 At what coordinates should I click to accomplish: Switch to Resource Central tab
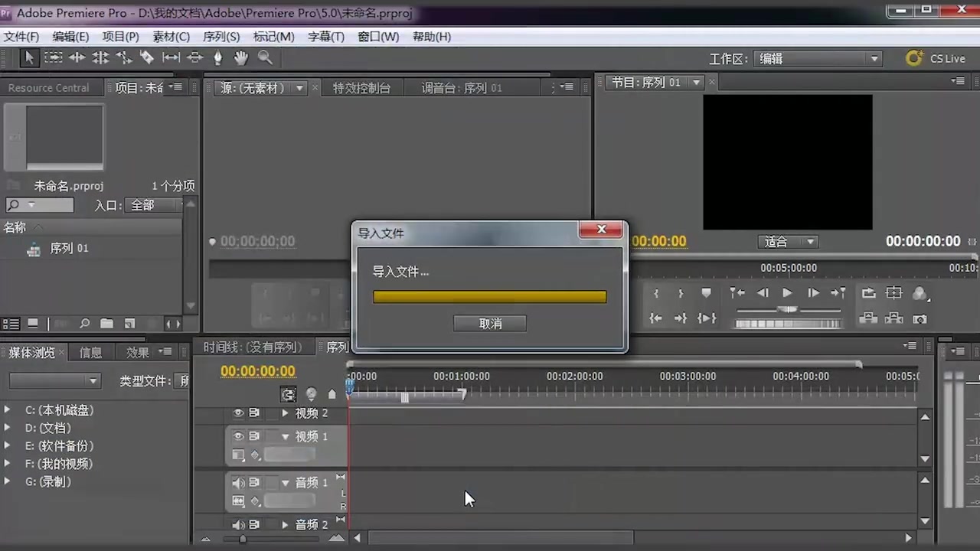click(x=48, y=88)
